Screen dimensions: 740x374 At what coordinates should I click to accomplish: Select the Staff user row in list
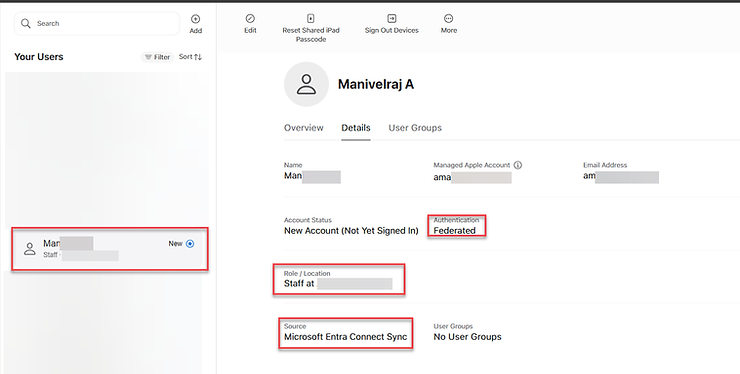point(110,249)
